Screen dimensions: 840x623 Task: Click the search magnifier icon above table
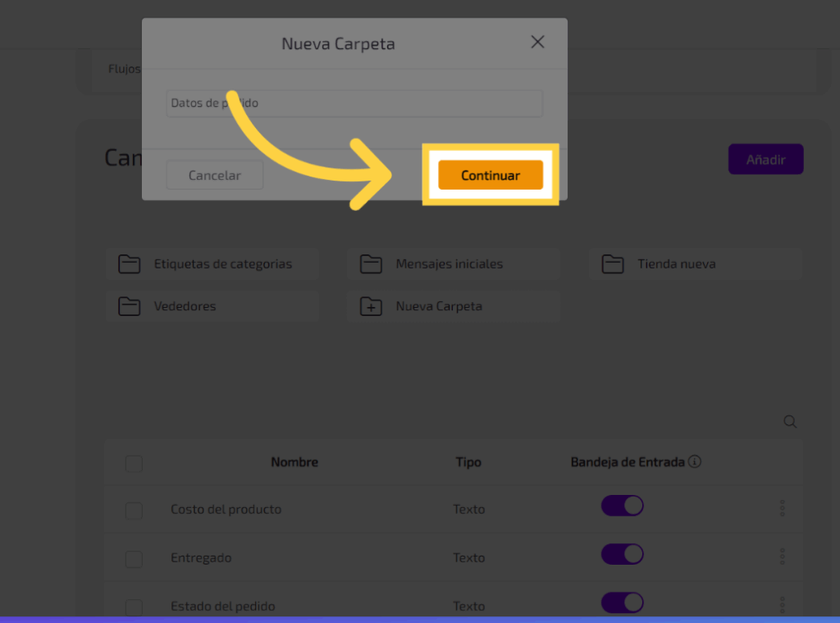790,422
